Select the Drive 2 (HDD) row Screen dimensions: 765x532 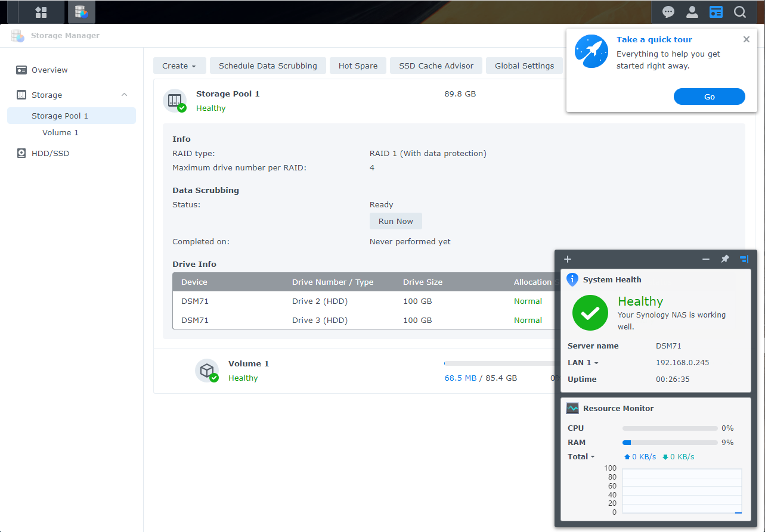pyautogui.click(x=364, y=301)
